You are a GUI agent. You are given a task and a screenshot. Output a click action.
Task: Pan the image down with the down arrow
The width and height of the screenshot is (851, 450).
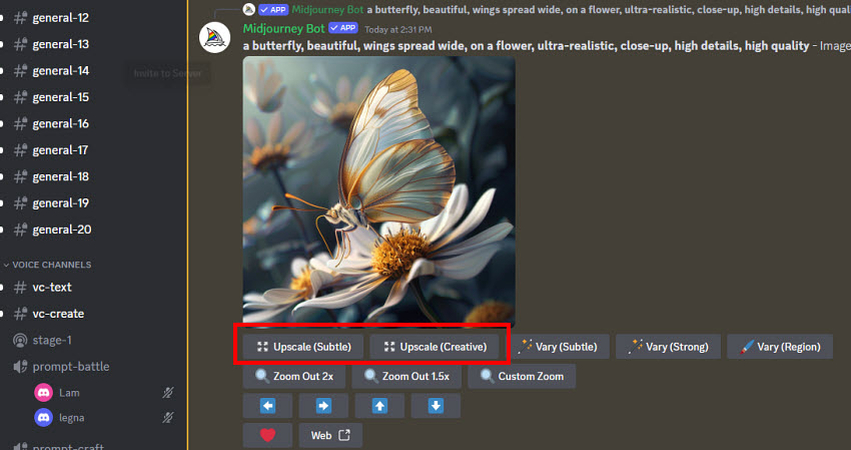[x=435, y=405]
